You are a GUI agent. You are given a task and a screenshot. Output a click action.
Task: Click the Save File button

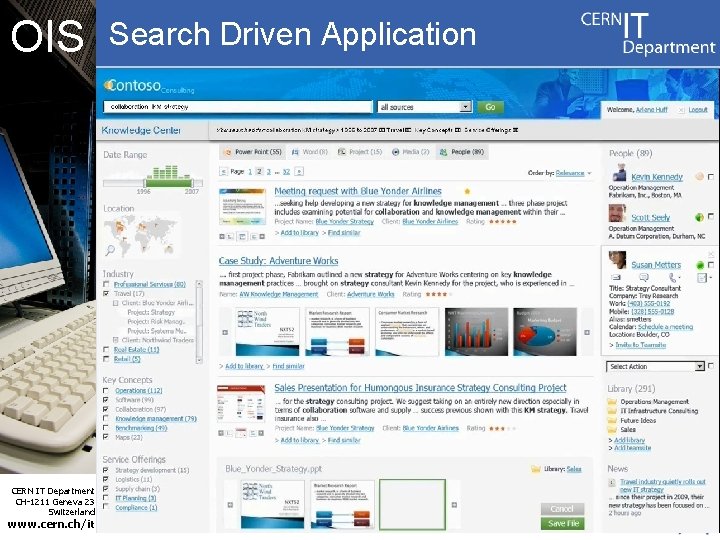click(562, 523)
